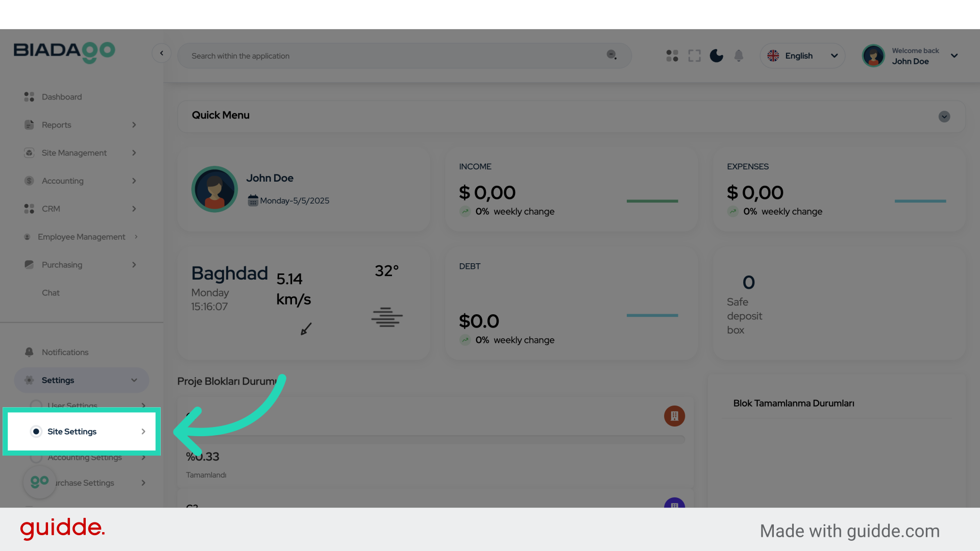Enter fullscreen mode via header icon
The image size is (980, 551).
tap(694, 56)
